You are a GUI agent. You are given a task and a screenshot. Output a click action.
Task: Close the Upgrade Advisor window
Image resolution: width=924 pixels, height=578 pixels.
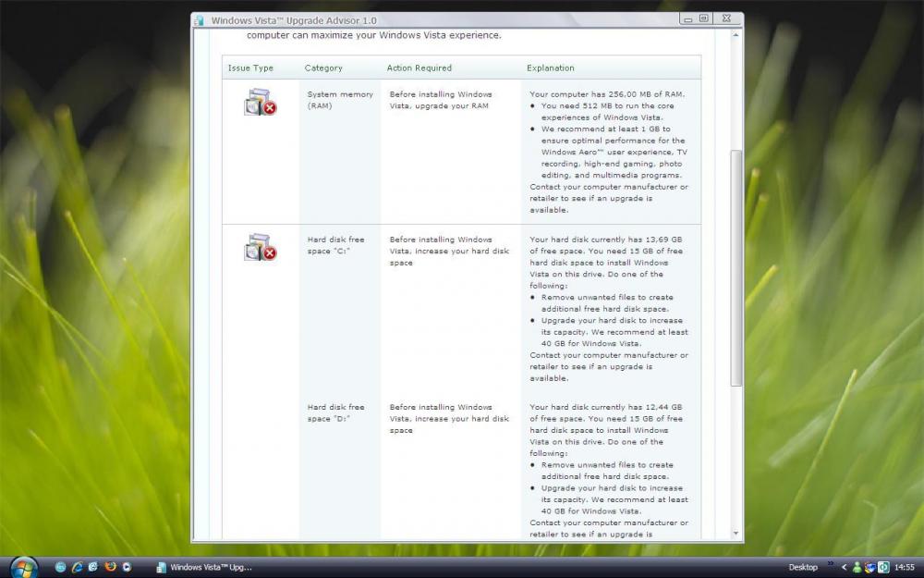pyautogui.click(x=727, y=18)
